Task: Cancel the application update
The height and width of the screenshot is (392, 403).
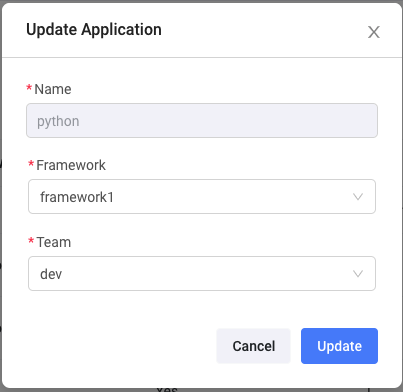Action: [253, 346]
